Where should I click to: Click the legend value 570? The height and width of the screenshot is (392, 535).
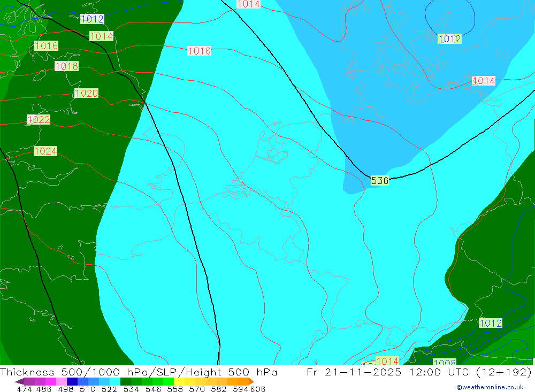(x=197, y=389)
